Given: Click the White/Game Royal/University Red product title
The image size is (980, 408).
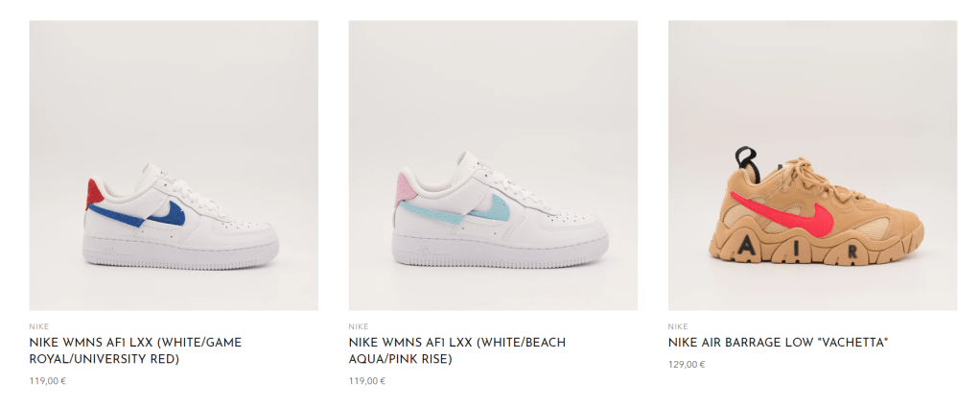Looking at the screenshot, I should click(x=135, y=350).
